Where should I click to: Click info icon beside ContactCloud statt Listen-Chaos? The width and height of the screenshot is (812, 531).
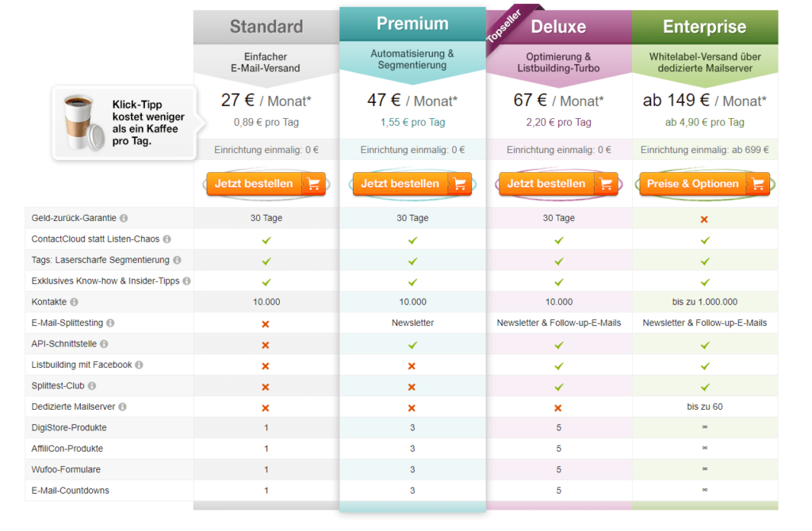[167, 239]
